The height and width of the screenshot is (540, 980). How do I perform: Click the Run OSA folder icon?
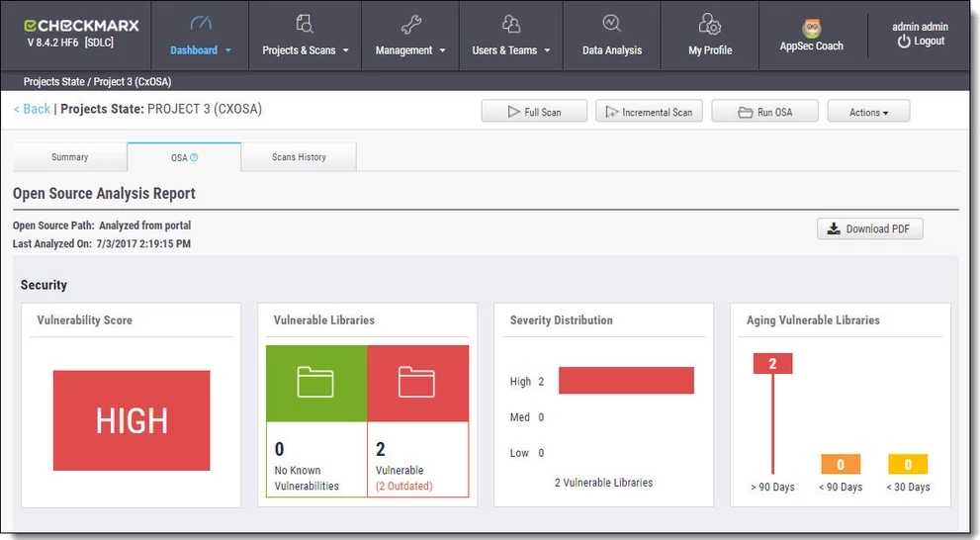click(745, 113)
